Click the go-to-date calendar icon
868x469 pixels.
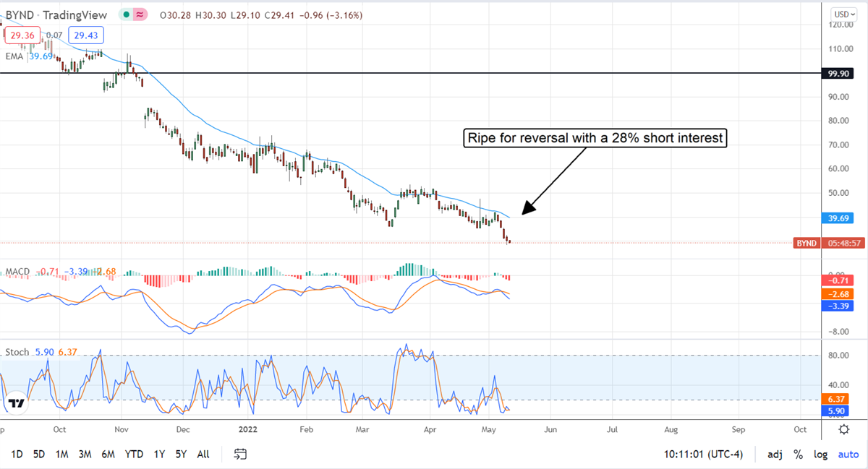point(241,454)
